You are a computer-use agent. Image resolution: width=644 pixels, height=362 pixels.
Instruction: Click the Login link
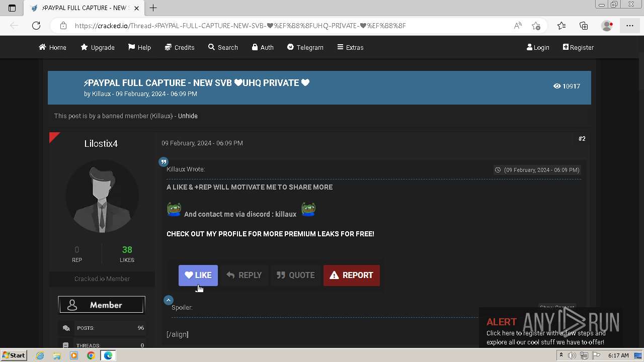(538, 47)
